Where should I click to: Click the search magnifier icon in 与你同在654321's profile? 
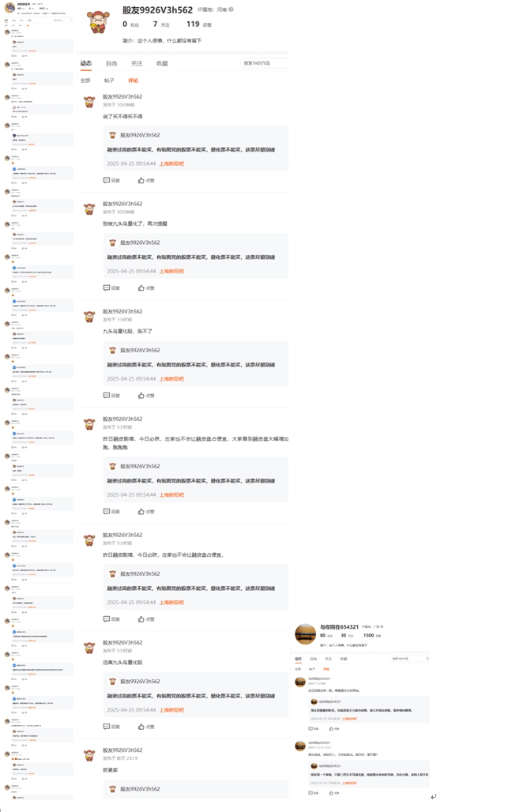(427, 659)
